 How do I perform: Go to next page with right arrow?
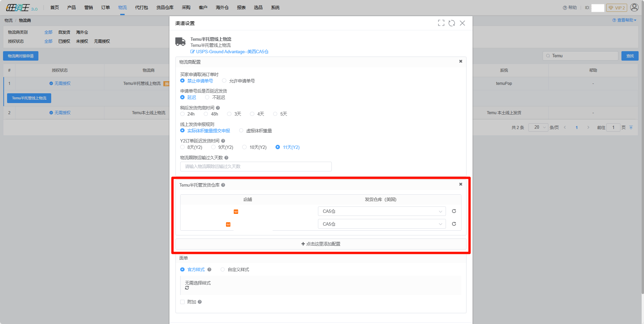tap(588, 127)
